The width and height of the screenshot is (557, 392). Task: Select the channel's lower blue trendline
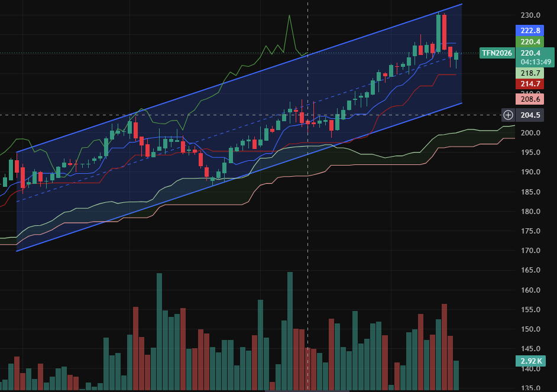[x=239, y=177]
